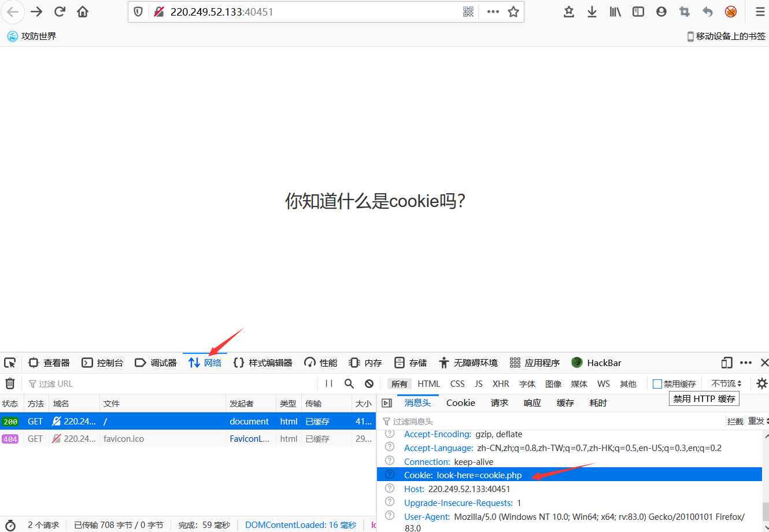Viewport: 769px width, 532px height.
Task: Switch to the 样式编辑器 devtools tab
Action: (x=263, y=363)
